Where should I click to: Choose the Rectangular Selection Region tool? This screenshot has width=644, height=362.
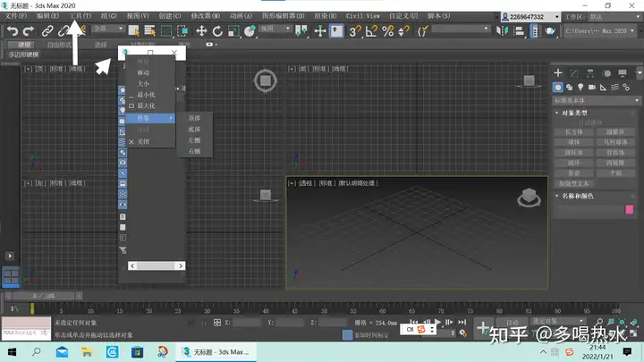(x=166, y=30)
